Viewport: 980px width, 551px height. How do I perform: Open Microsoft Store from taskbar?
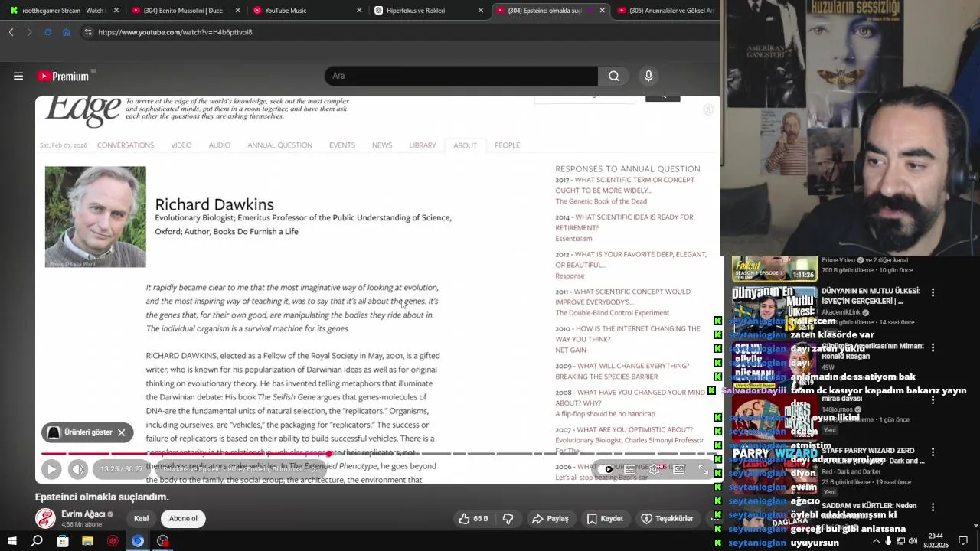(62, 541)
